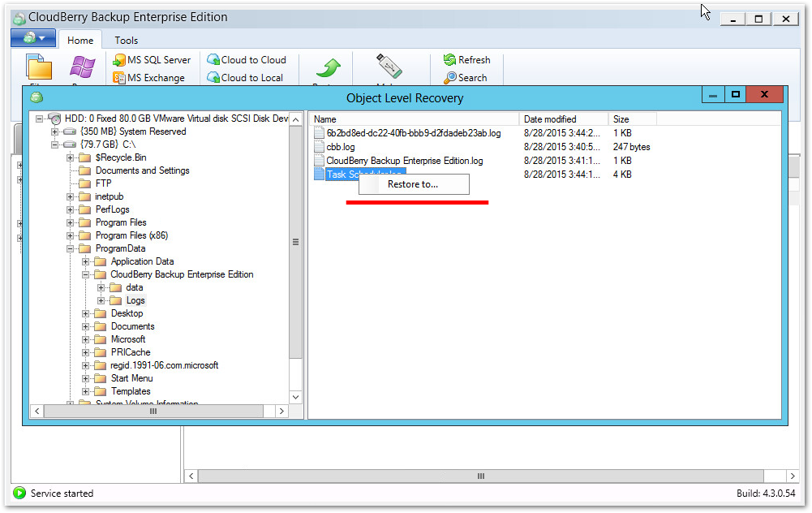Select the Start Menu folder

131,378
